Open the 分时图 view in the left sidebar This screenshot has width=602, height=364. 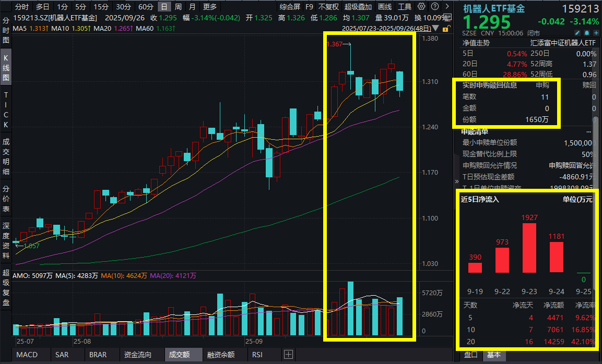tap(6, 30)
